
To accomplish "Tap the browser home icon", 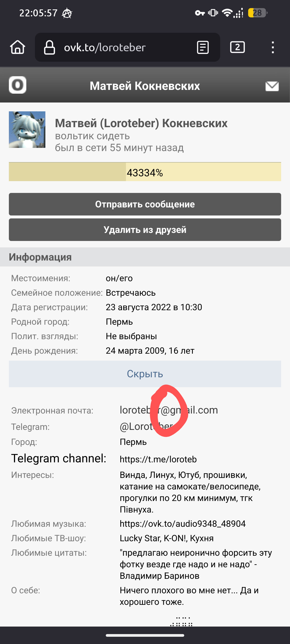I will [18, 47].
